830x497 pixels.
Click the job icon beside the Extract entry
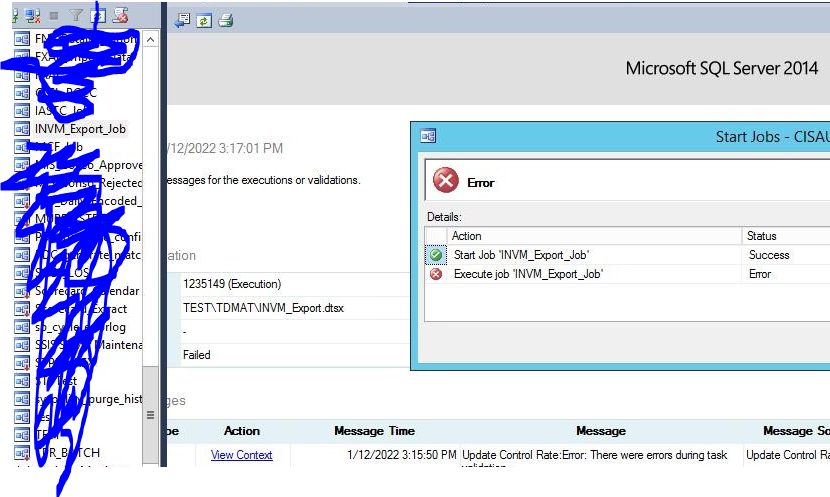pos(22,309)
